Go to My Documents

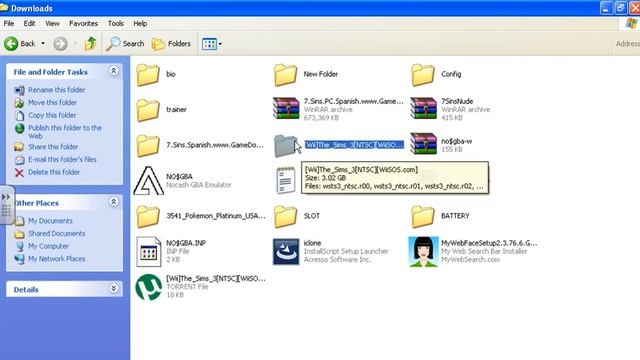[50, 221]
